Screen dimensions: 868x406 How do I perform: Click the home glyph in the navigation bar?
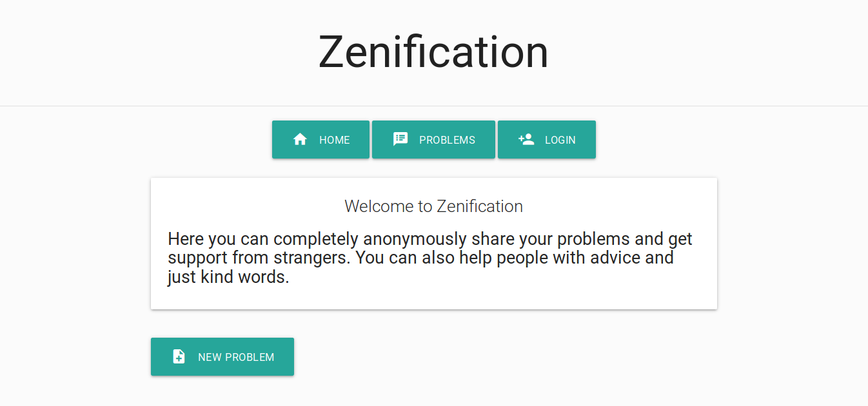300,139
